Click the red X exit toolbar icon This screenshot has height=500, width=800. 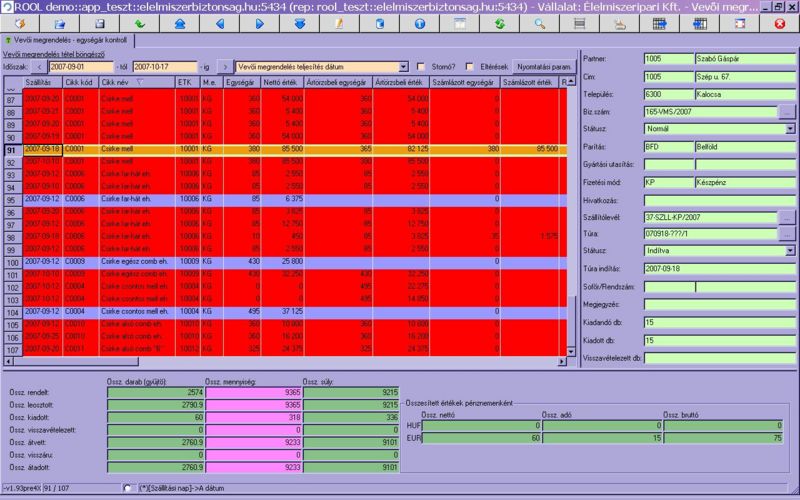[779, 22]
